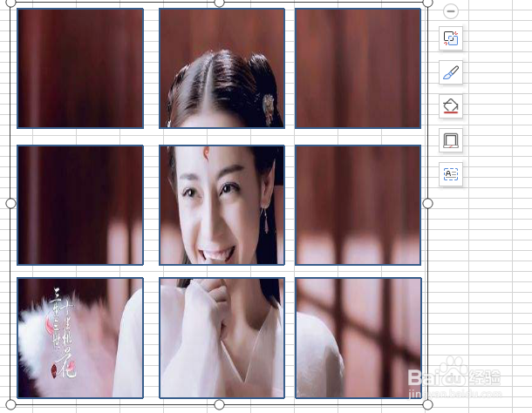Click the bottom-left corner selection handle
Viewport: 532px width, 413px height.
pyautogui.click(x=10, y=404)
